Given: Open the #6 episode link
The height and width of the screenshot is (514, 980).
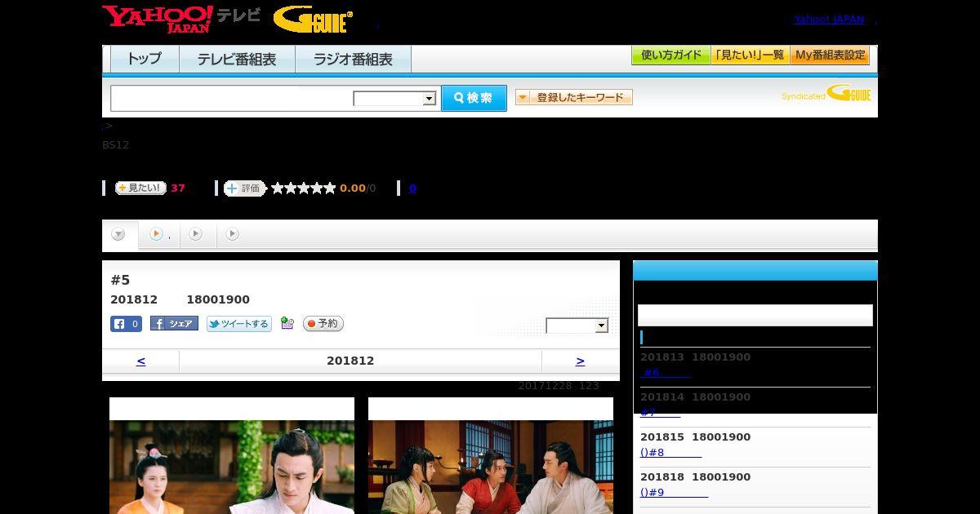Looking at the screenshot, I should coord(665,373).
